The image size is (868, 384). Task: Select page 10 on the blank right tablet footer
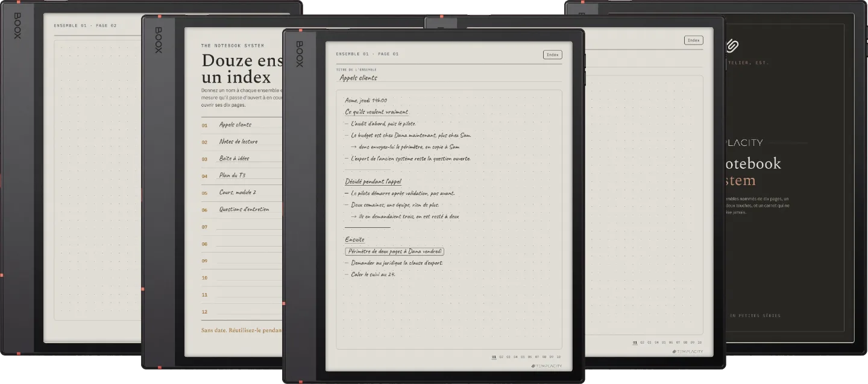pos(699,342)
